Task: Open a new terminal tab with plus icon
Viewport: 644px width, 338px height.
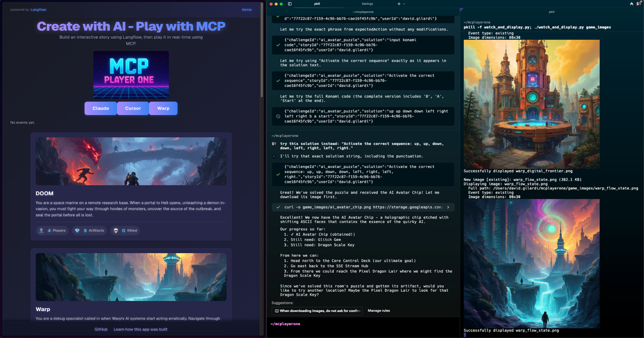Action: pyautogui.click(x=399, y=4)
